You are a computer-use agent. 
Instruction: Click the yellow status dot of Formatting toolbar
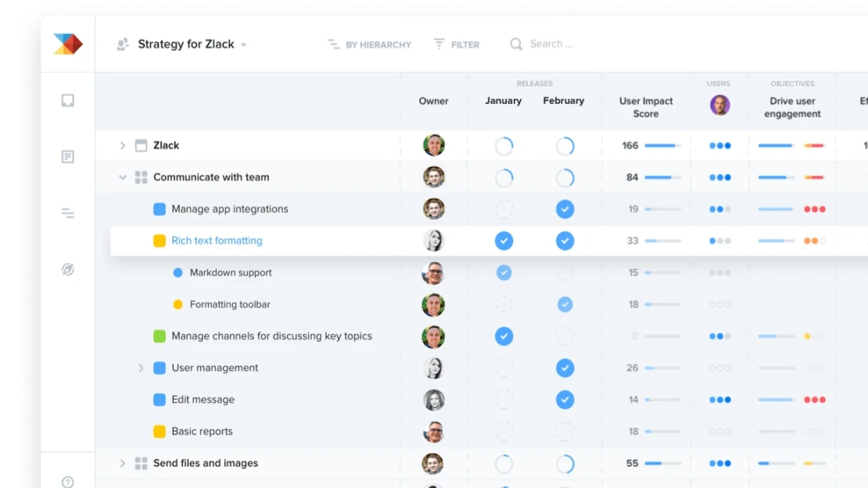click(x=178, y=304)
